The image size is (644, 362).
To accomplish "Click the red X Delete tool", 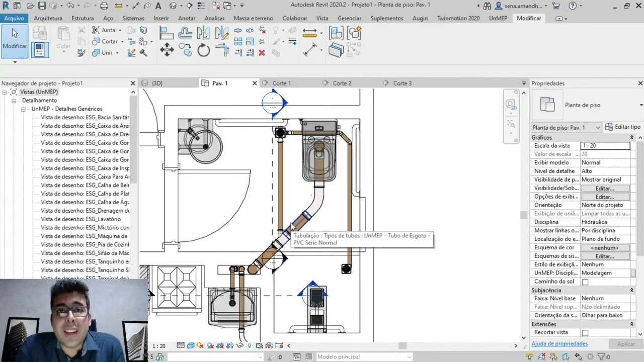I will (262, 53).
